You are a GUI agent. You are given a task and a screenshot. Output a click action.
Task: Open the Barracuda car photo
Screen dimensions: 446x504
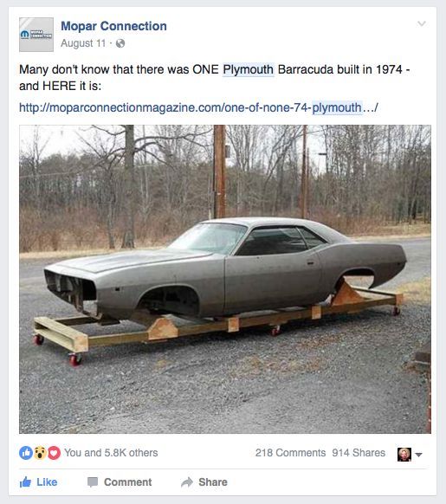coord(225,279)
